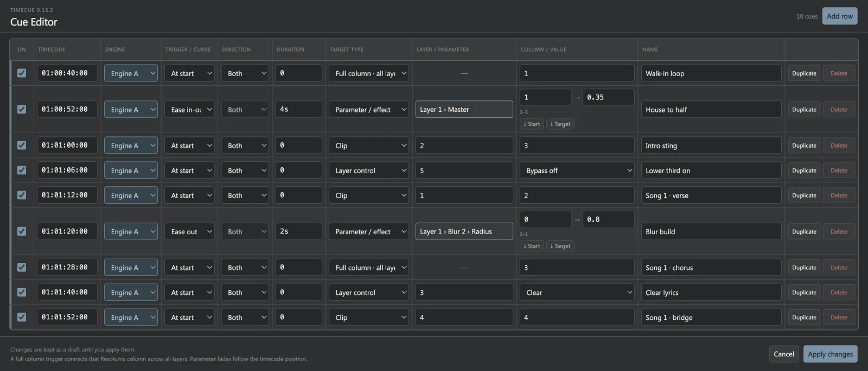
Task: Click column value field in Intro sting row
Action: coord(577,146)
